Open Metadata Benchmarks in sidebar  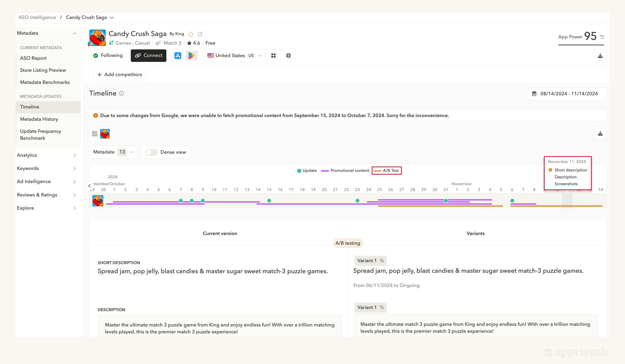[x=45, y=82]
